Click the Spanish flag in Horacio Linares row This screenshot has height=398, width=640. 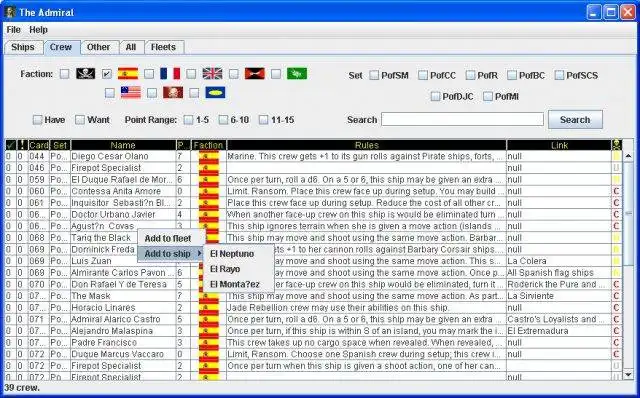(x=208, y=308)
